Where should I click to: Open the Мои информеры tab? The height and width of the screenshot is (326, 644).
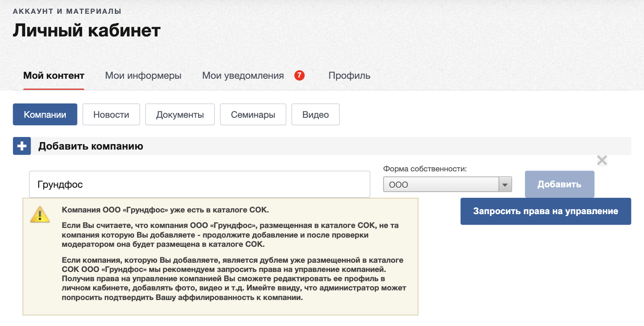pos(143,76)
